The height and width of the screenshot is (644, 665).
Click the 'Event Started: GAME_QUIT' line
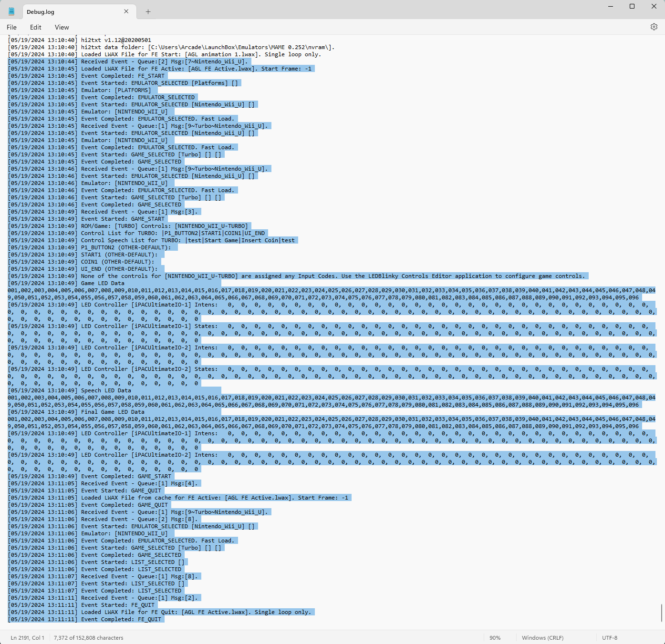[x=84, y=491]
